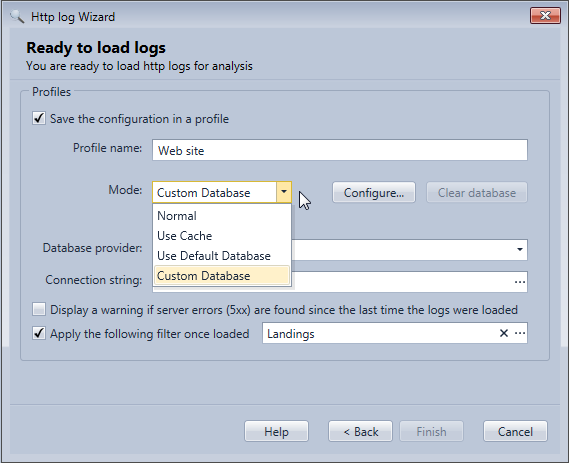Click the Http log Wizard magnifier icon
This screenshot has height=463, width=569.
click(x=17, y=17)
